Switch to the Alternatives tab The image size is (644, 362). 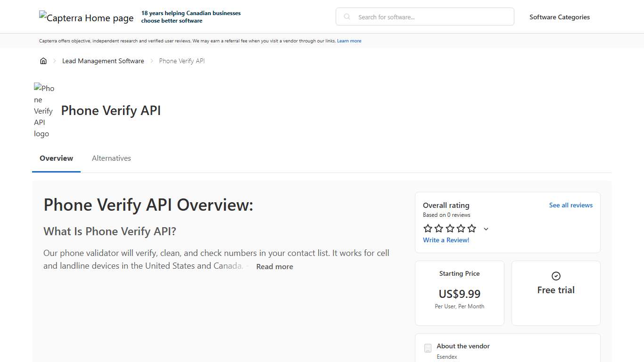click(111, 158)
